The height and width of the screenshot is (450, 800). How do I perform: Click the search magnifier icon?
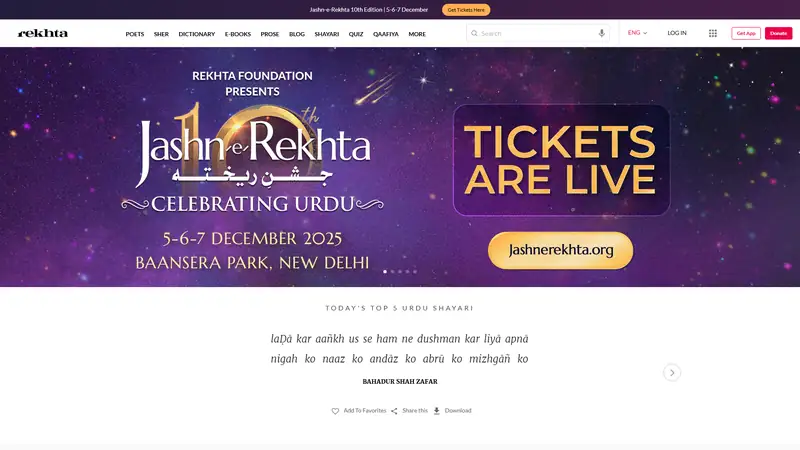pyautogui.click(x=474, y=33)
